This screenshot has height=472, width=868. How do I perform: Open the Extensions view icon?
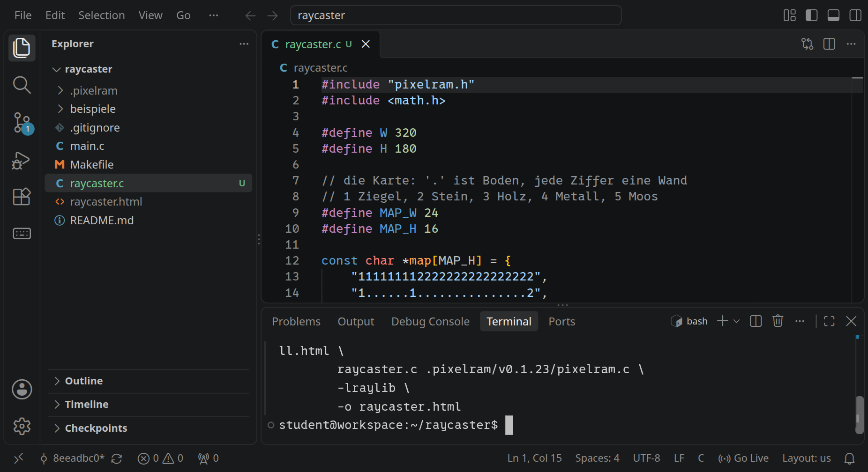(22, 197)
